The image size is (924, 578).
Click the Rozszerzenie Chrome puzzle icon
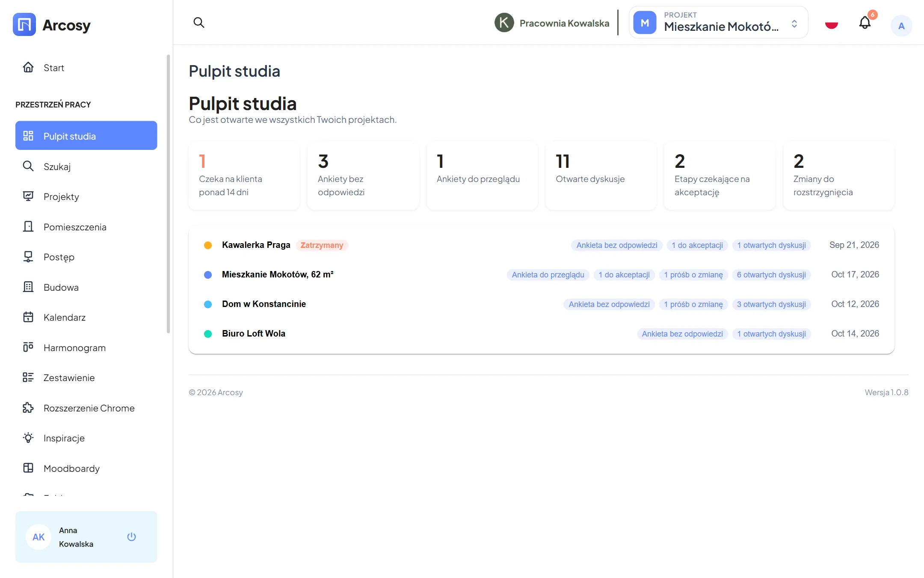[x=28, y=408]
